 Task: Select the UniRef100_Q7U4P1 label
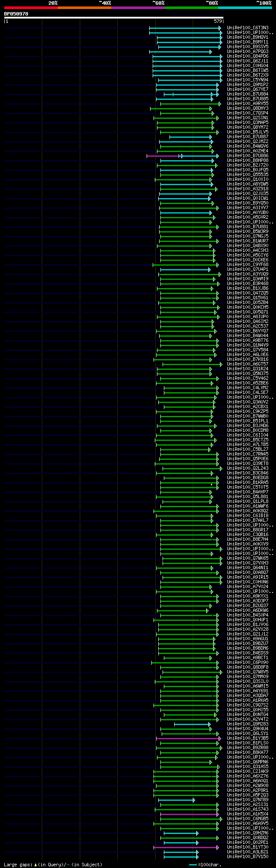(x=248, y=270)
